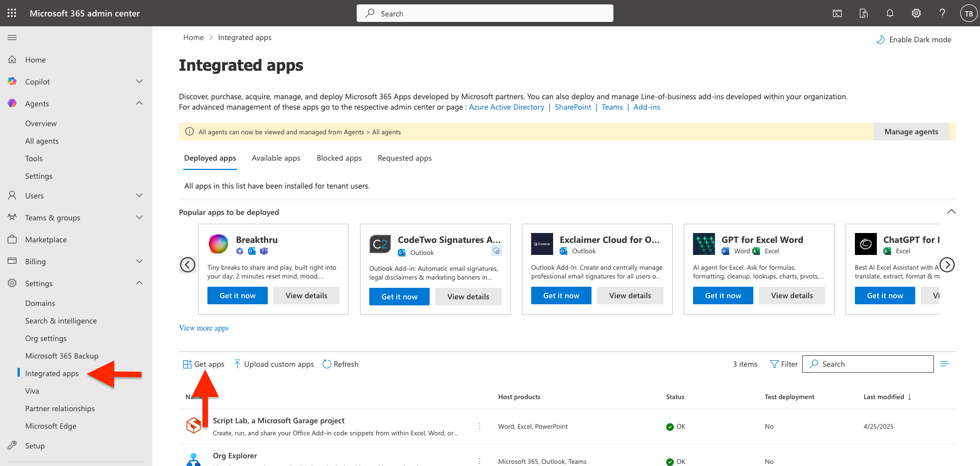Click View details for CodeTwo Signatures
This screenshot has height=466, width=980.
pos(468,297)
